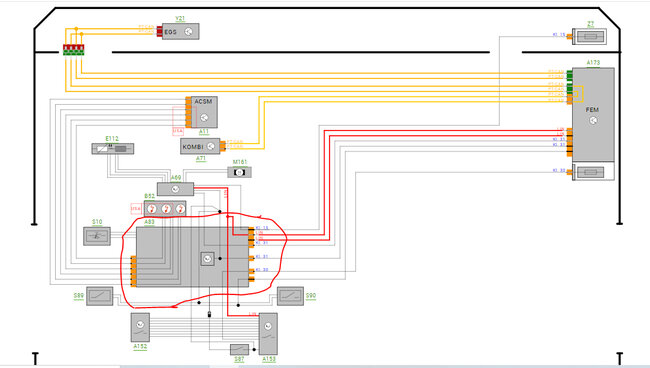Open the A173 component label
The height and width of the screenshot is (368, 650).
(593, 63)
